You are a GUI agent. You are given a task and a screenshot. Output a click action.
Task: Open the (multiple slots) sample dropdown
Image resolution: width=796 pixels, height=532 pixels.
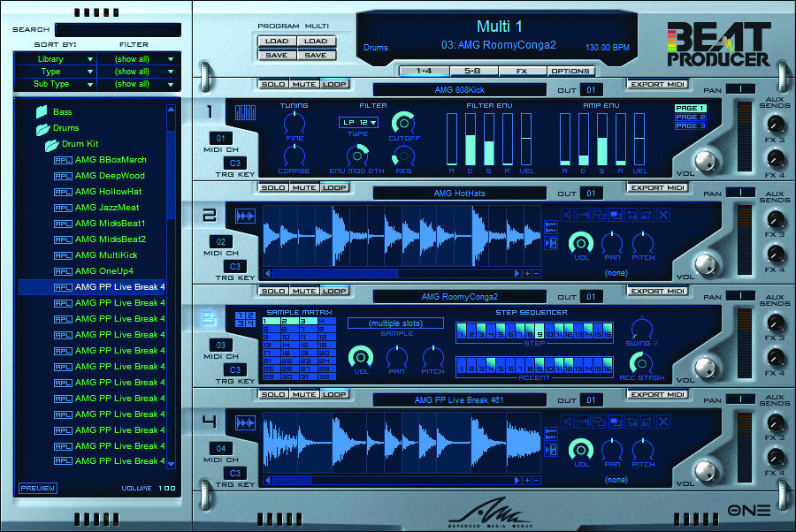click(x=395, y=323)
